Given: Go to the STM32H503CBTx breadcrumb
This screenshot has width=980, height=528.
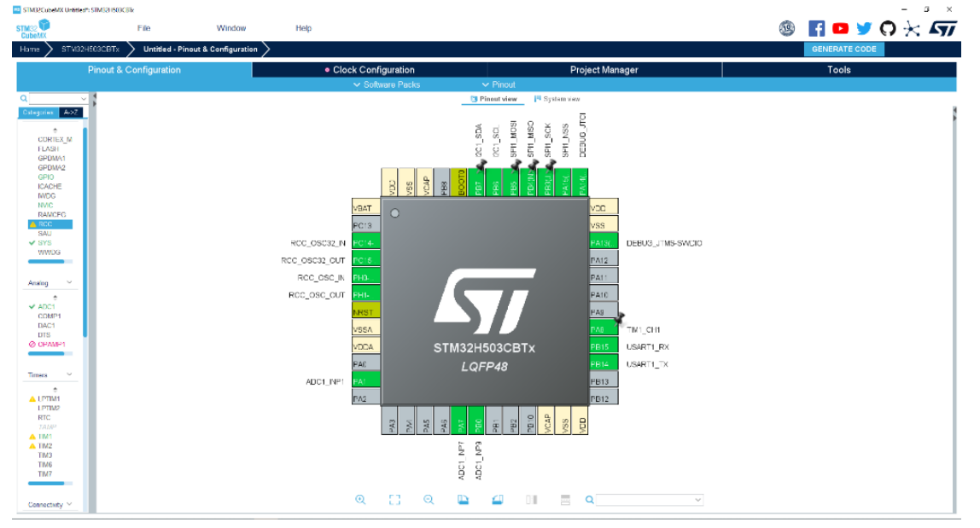Looking at the screenshot, I should (90, 49).
